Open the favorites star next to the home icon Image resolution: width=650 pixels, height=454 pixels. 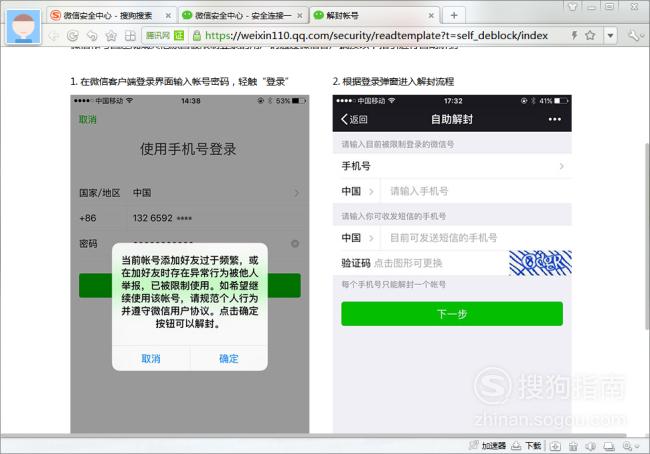point(111,36)
